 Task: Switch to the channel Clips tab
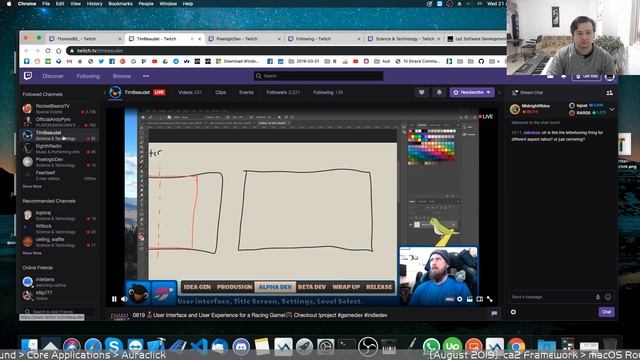click(x=220, y=93)
